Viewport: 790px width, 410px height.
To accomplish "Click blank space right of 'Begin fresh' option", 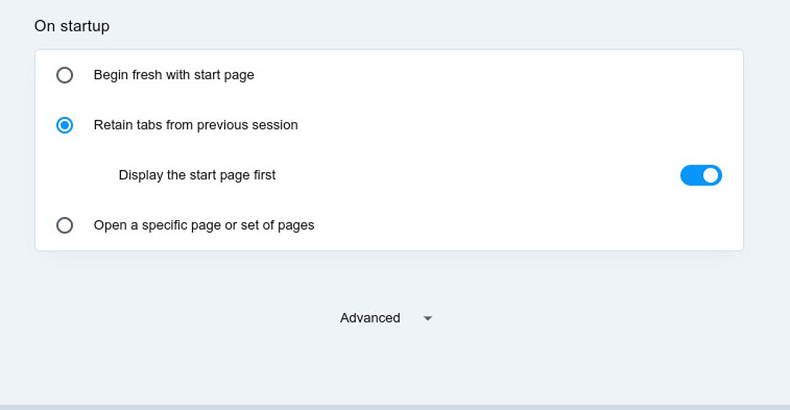I will pos(500,75).
